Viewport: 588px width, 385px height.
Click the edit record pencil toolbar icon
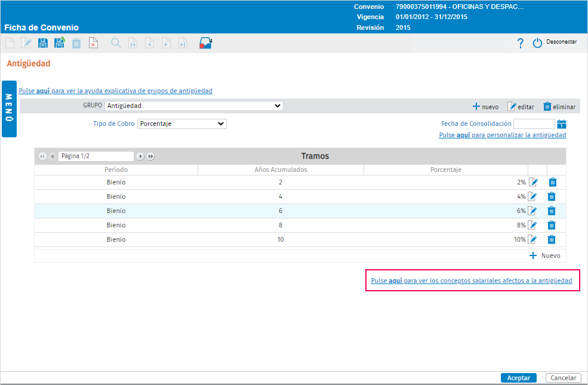[26, 43]
